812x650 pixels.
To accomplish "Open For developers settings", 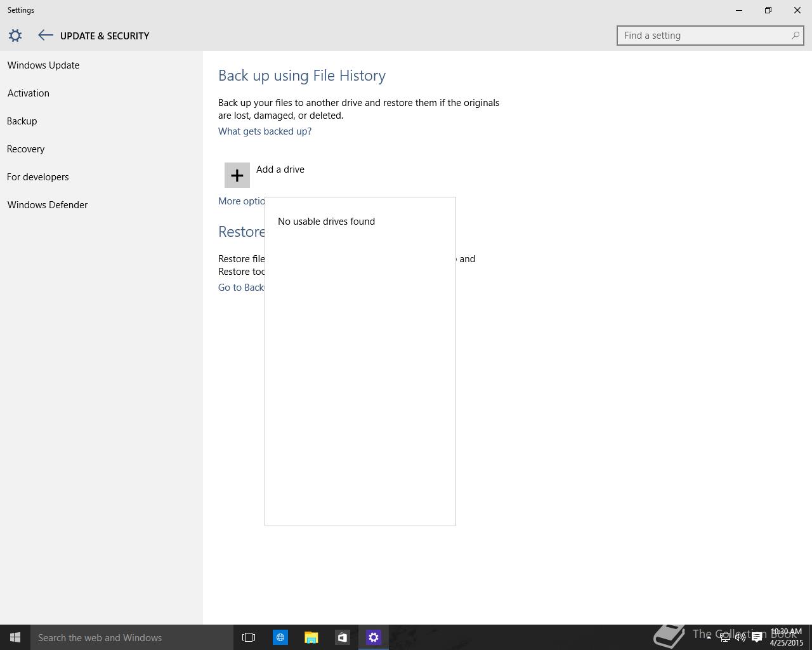I will (38, 177).
